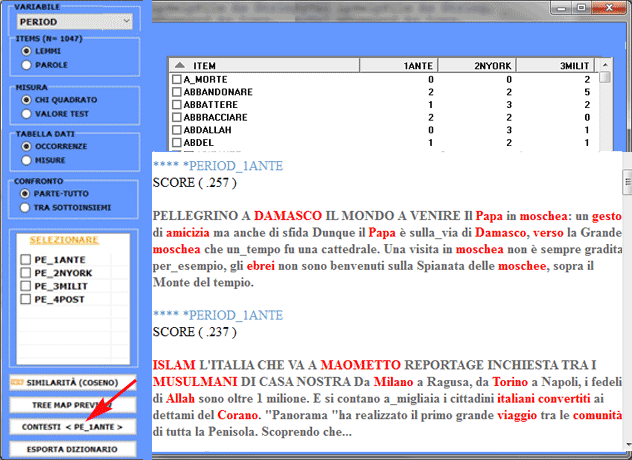Minimize the window
This screenshot has height=460, width=632.
click(562, 8)
